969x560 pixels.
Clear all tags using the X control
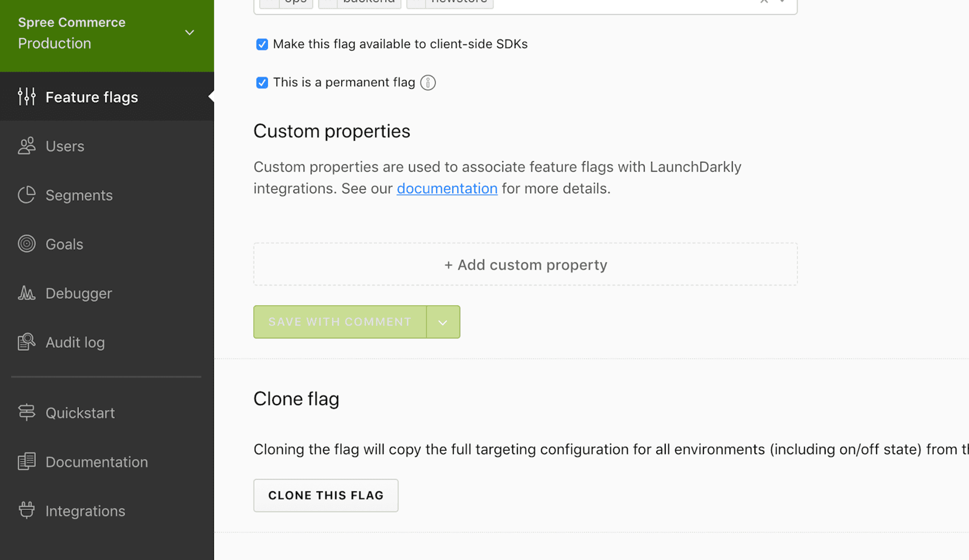764,2
